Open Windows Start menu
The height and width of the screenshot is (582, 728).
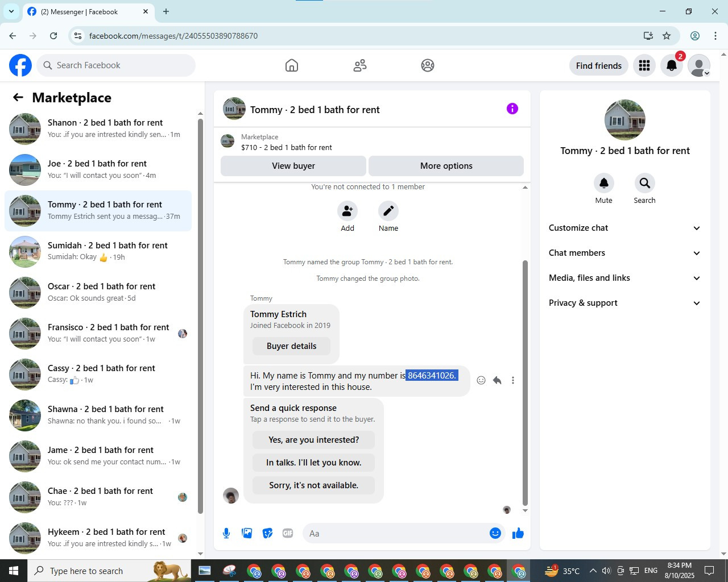14,571
